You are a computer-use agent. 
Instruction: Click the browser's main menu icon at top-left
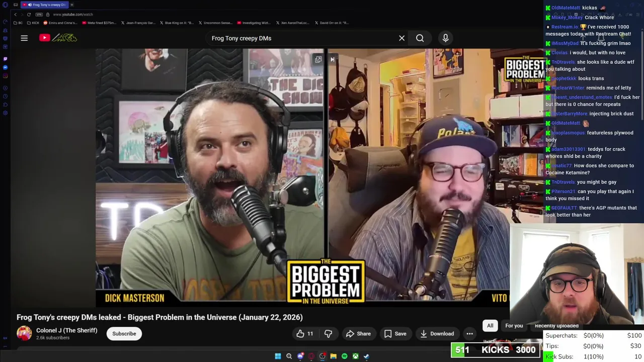point(6,5)
